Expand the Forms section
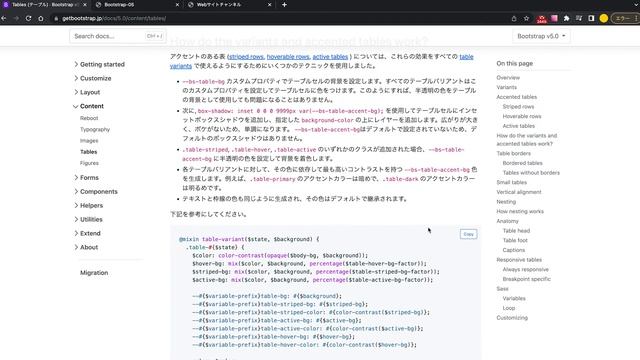The image size is (640, 360). [x=86, y=178]
